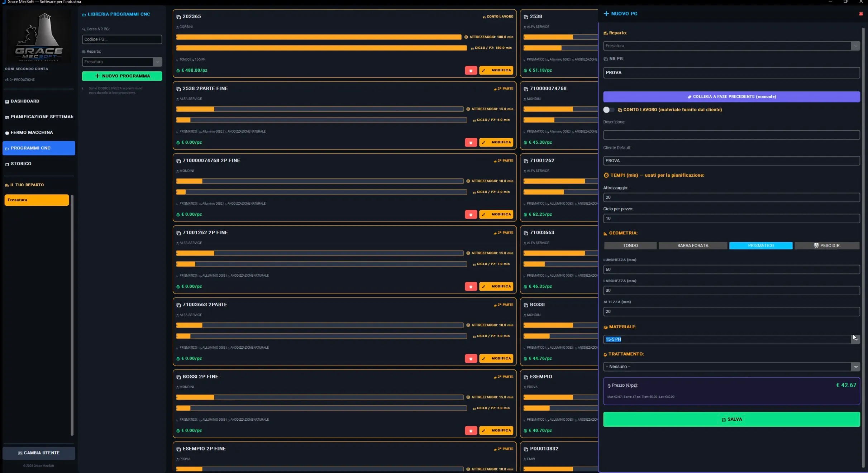Focus the Lunghezza (mm) field
This screenshot has width=868, height=473.
click(x=731, y=269)
